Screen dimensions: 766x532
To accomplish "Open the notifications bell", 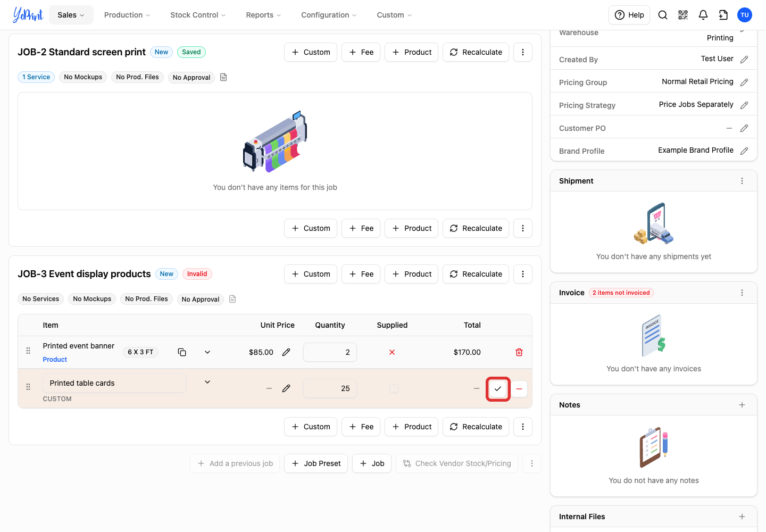I will click(x=703, y=15).
